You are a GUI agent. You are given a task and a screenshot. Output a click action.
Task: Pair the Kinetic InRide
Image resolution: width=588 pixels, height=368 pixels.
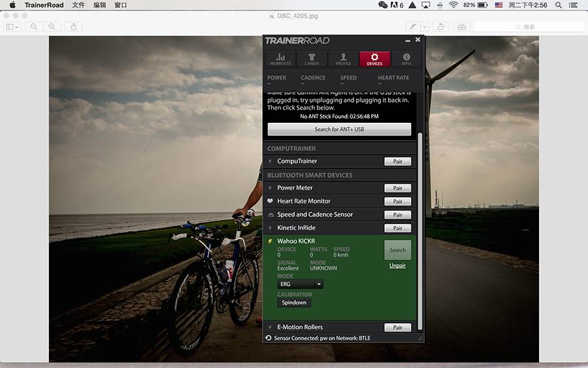[397, 228]
